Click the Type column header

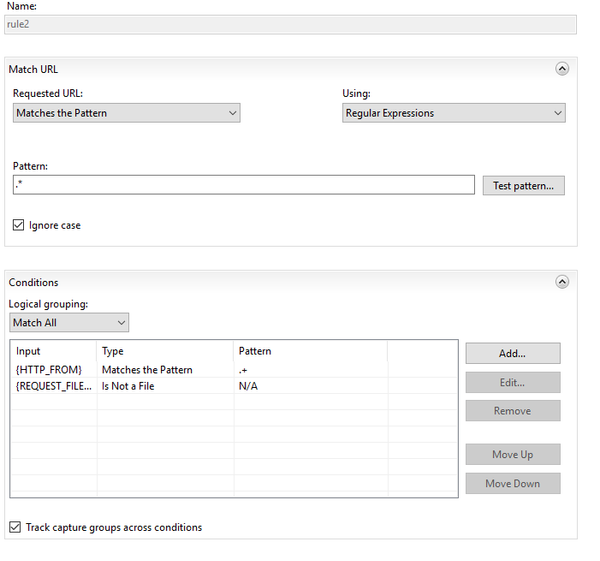click(164, 351)
